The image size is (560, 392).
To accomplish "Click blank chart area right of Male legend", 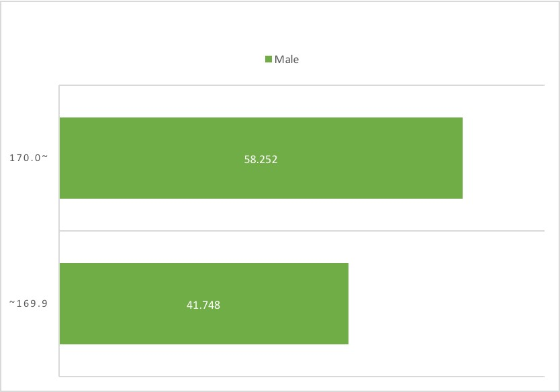I will point(428,59).
